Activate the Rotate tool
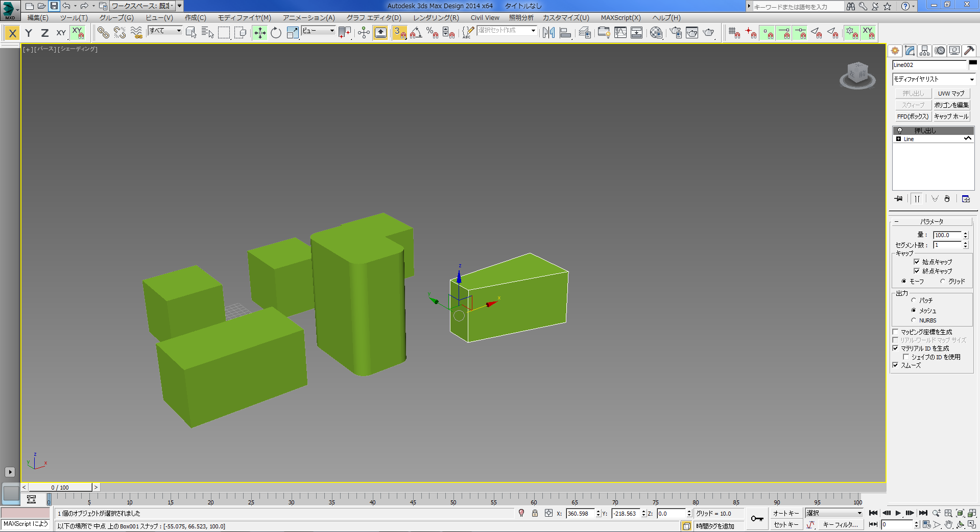Image resolution: width=980 pixels, height=532 pixels. (x=276, y=33)
